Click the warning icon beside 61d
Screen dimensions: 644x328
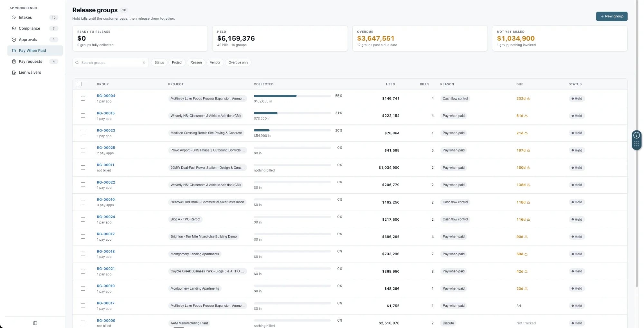pyautogui.click(x=526, y=116)
